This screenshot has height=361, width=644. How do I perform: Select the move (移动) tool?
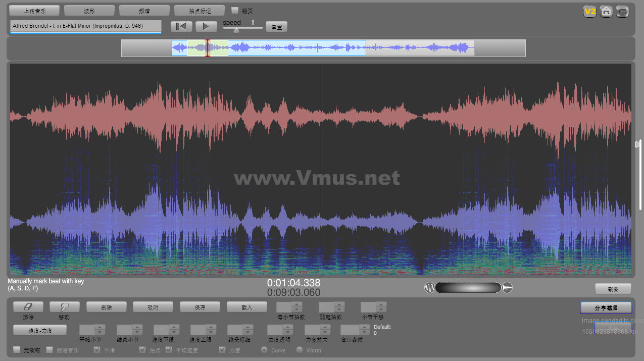tap(64, 307)
